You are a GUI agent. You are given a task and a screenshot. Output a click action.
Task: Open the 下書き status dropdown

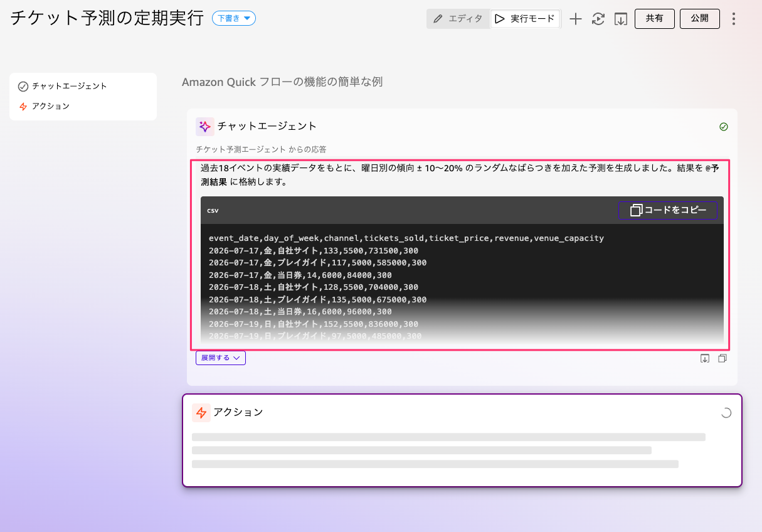(234, 18)
